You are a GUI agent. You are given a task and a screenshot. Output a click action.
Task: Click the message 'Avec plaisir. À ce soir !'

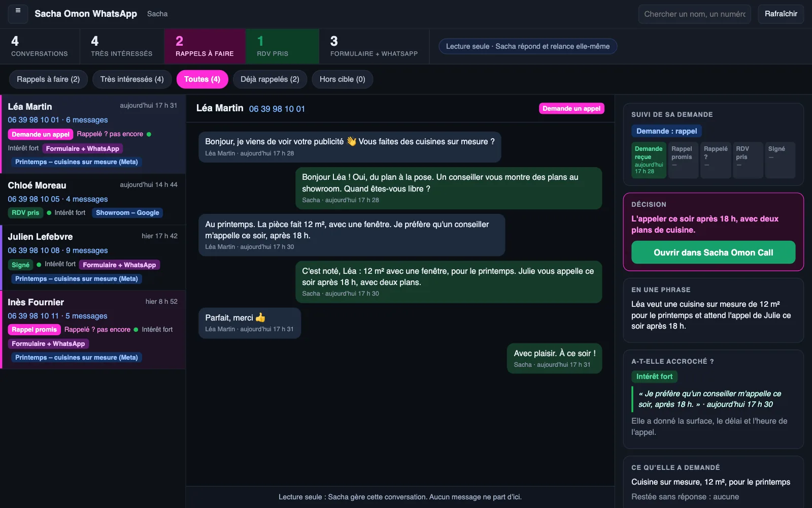[x=554, y=359]
